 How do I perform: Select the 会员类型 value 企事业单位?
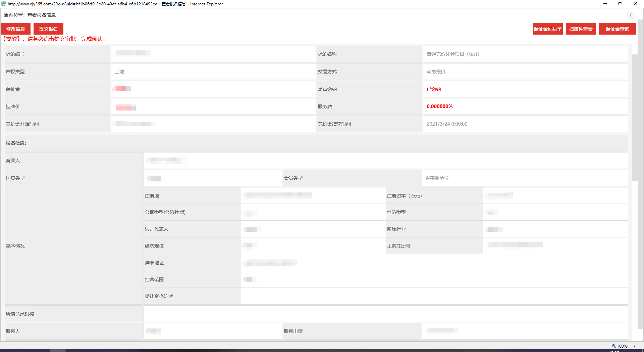coord(437,178)
